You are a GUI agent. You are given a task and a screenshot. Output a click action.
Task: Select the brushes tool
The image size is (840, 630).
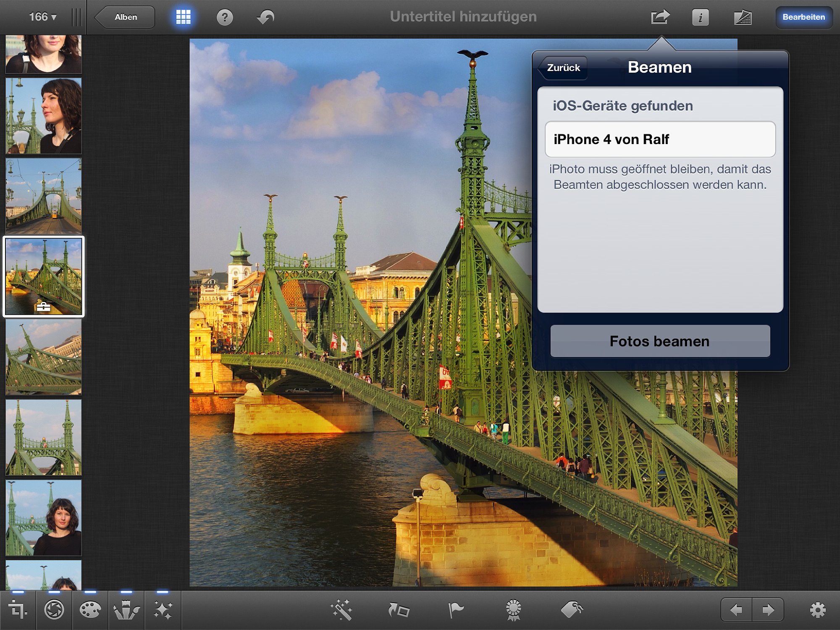click(x=126, y=610)
